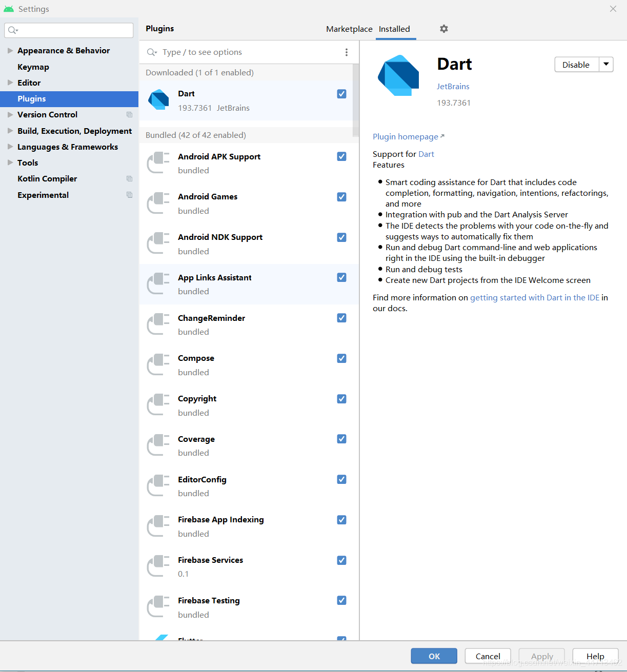The height and width of the screenshot is (672, 627).
Task: Open the three-dot plugin list options menu
Action: pyautogui.click(x=347, y=52)
